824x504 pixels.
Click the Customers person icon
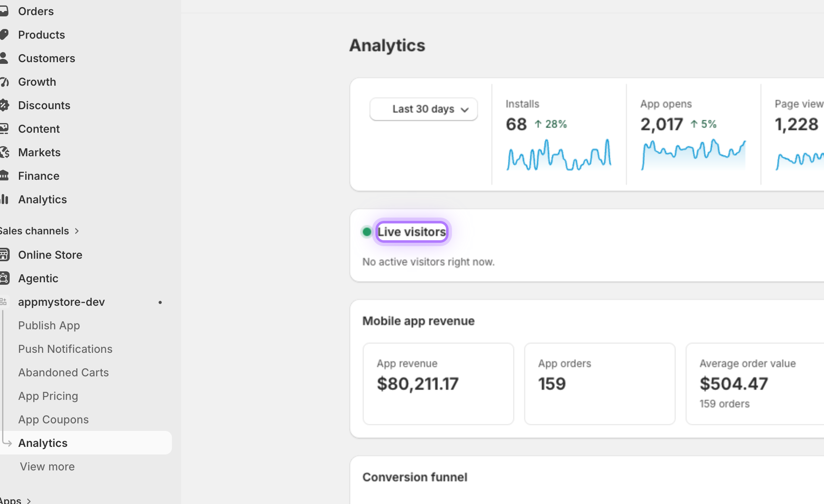pos(4,58)
